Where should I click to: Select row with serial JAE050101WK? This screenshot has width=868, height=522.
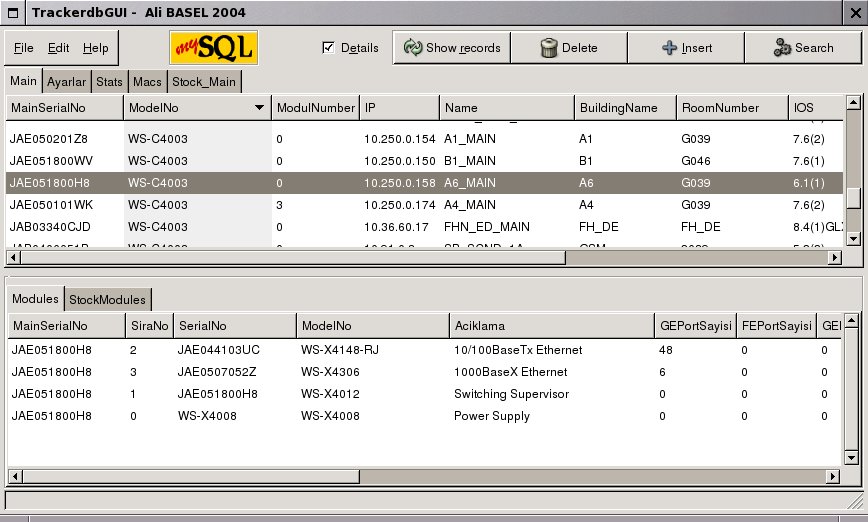click(x=425, y=205)
